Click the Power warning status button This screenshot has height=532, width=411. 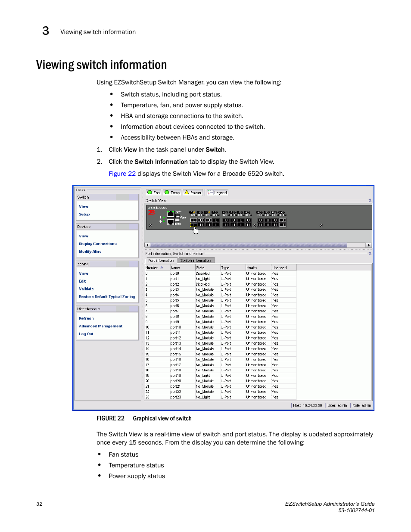193,193
